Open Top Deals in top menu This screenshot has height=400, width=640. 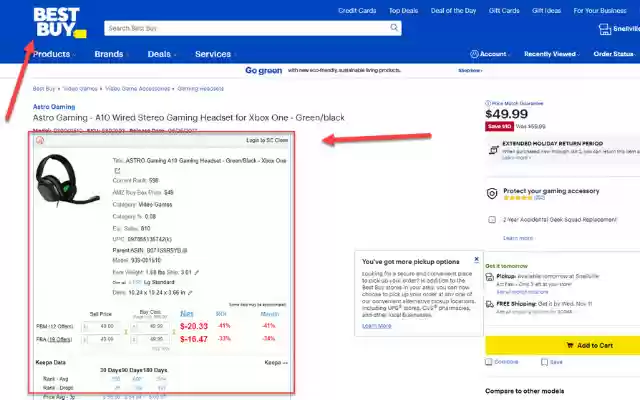pos(403,11)
